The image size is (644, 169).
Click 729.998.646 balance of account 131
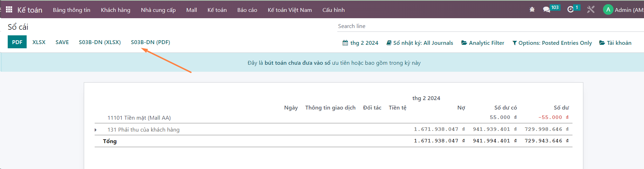click(x=547, y=129)
